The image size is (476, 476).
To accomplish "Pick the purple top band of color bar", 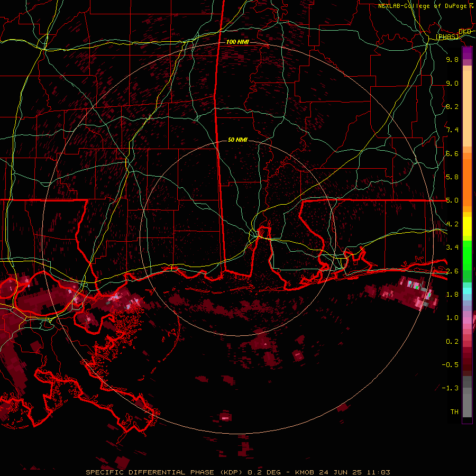I will (x=467, y=53).
